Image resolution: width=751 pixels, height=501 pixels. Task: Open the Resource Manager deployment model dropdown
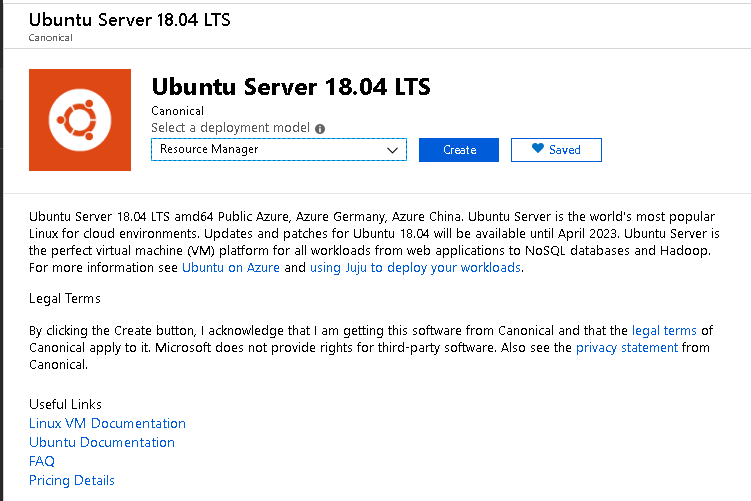279,149
